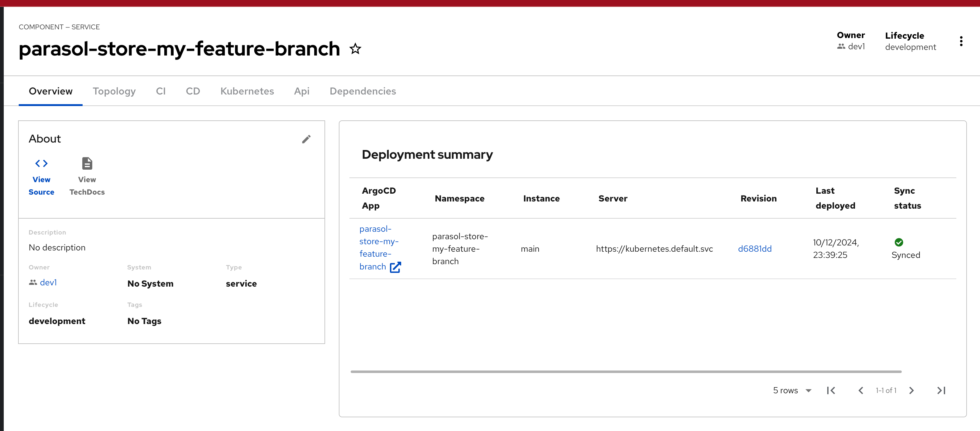Go to first page of deployment table
The height and width of the screenshot is (431, 980).
click(831, 390)
